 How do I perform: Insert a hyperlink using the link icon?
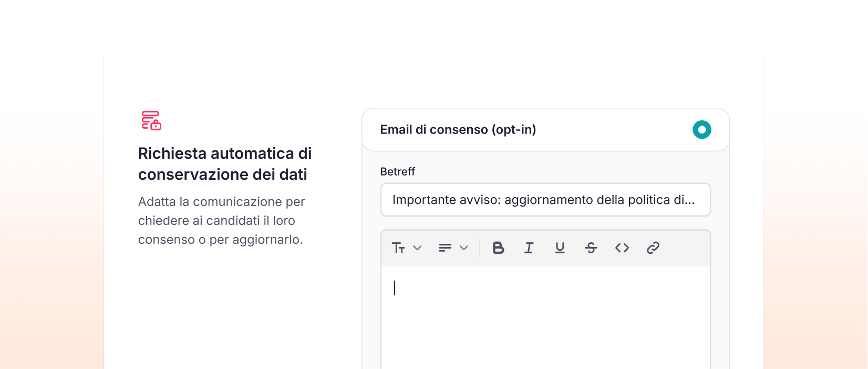(x=653, y=248)
